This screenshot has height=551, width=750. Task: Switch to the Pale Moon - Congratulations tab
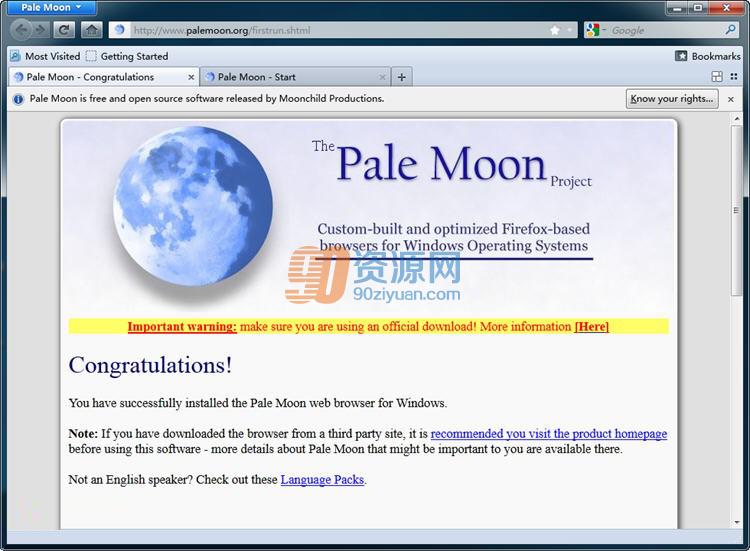tap(103, 77)
